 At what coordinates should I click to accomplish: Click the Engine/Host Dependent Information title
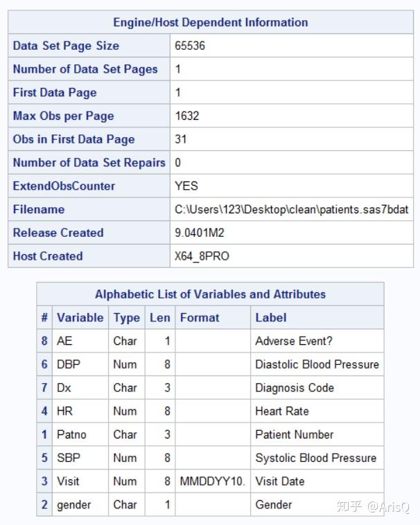(x=211, y=22)
